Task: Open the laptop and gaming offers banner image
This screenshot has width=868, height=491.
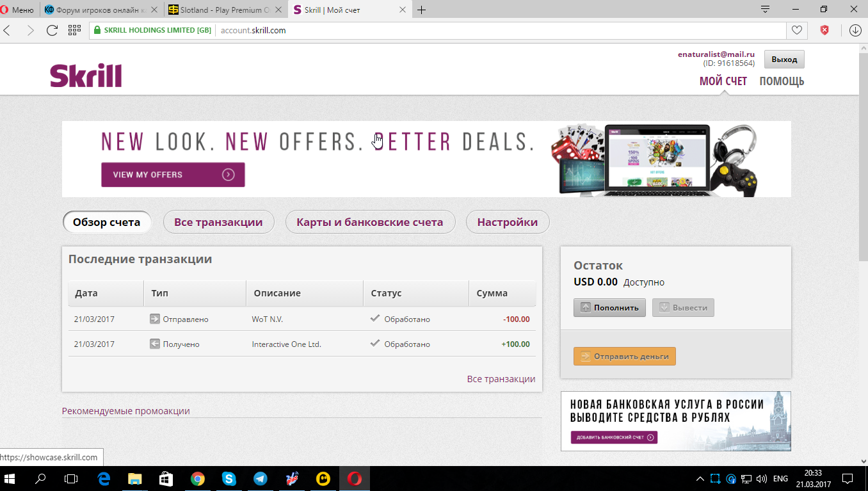Action: [x=654, y=159]
